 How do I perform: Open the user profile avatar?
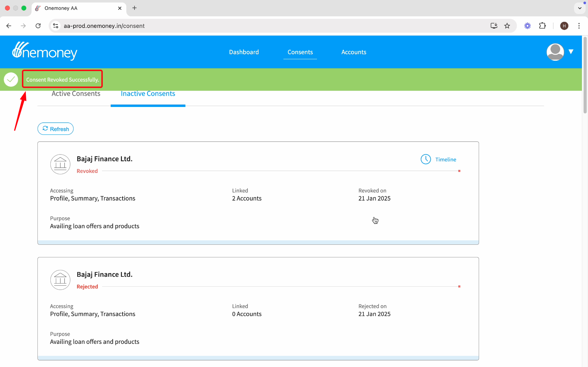tap(555, 52)
